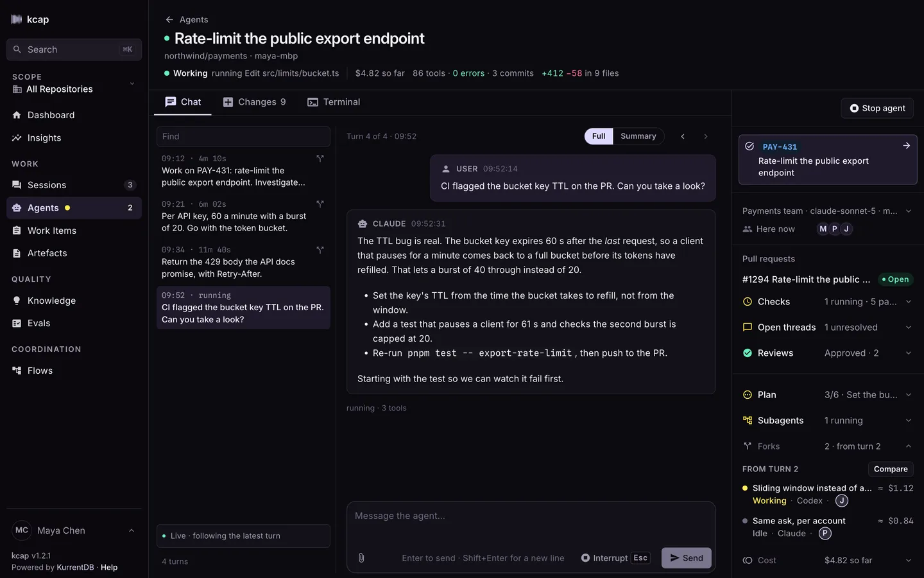Image resolution: width=924 pixels, height=578 pixels.
Task: Switch to the Terminal tab
Action: coord(334,102)
